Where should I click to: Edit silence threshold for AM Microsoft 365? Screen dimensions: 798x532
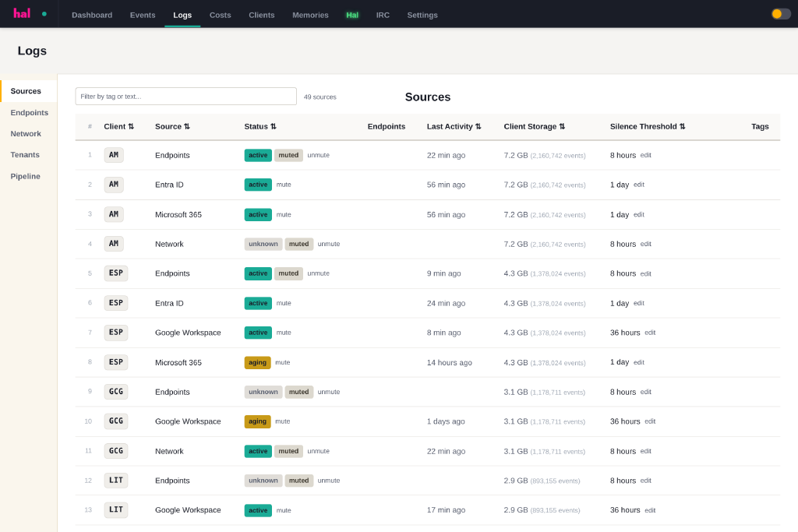coord(639,215)
